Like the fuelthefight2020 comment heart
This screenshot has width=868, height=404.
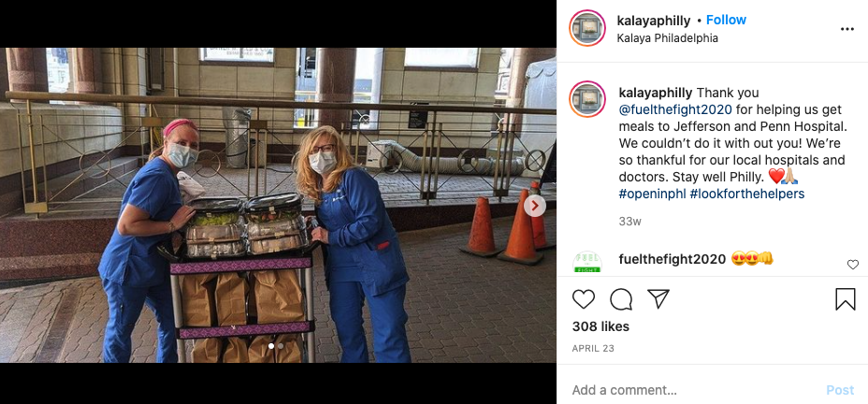[853, 265]
